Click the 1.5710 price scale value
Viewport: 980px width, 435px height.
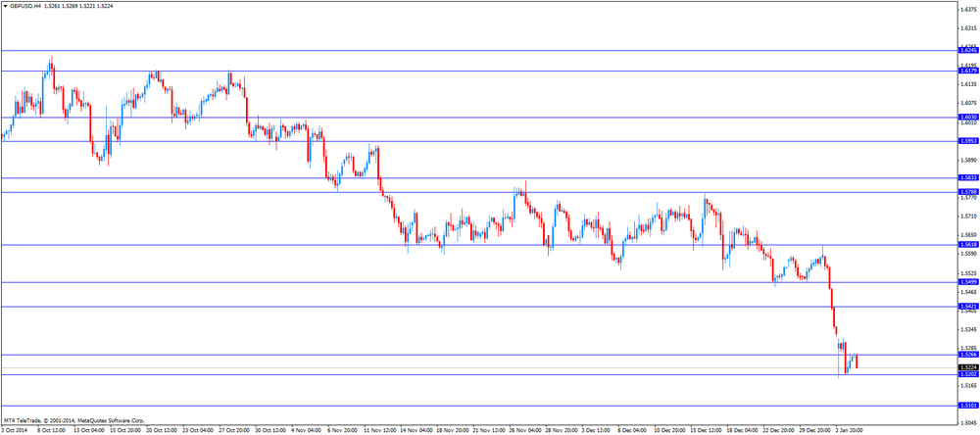point(969,217)
